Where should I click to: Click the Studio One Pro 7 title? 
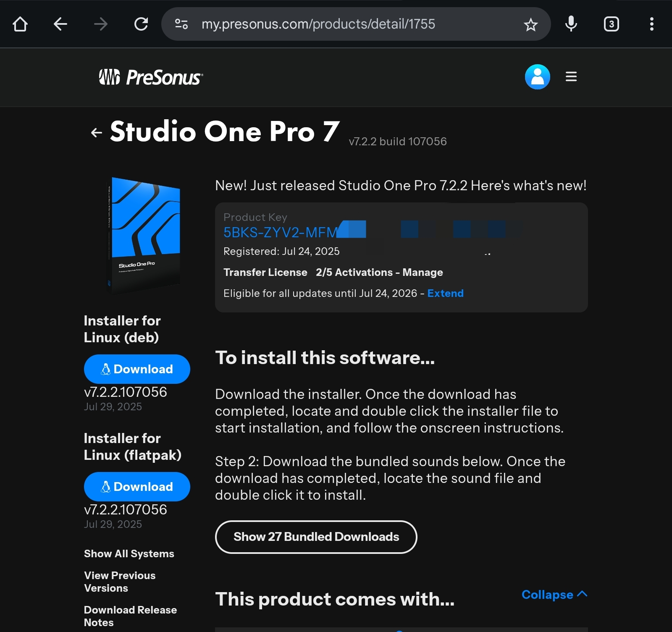coord(225,131)
